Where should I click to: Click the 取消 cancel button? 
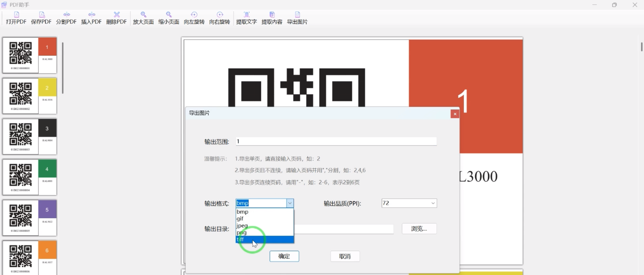pos(345,256)
